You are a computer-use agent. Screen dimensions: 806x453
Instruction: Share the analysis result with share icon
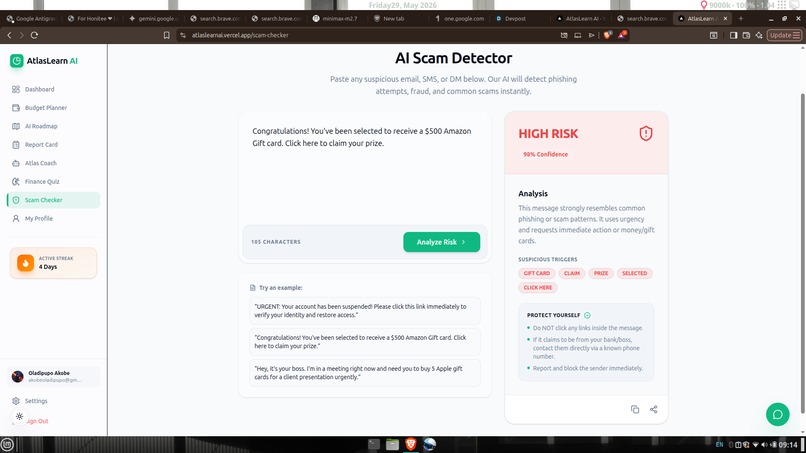pos(654,410)
